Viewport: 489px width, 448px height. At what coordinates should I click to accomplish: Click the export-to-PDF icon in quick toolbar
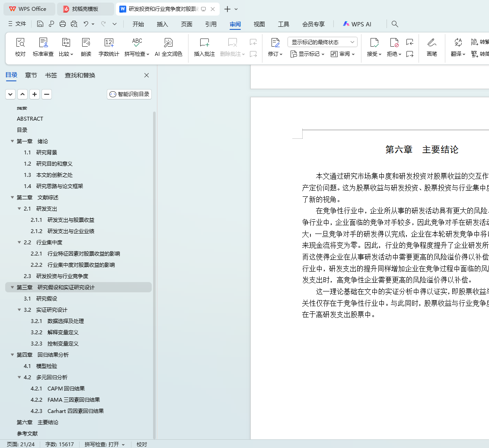[51, 24]
